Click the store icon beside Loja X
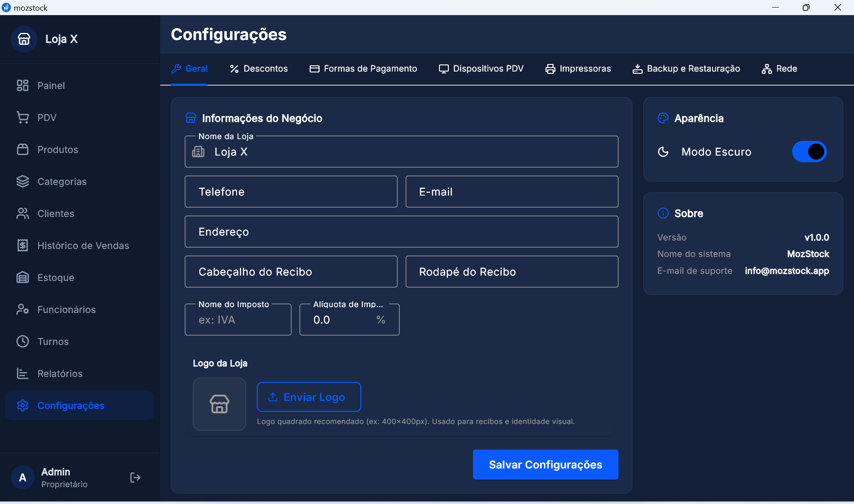 (x=24, y=39)
